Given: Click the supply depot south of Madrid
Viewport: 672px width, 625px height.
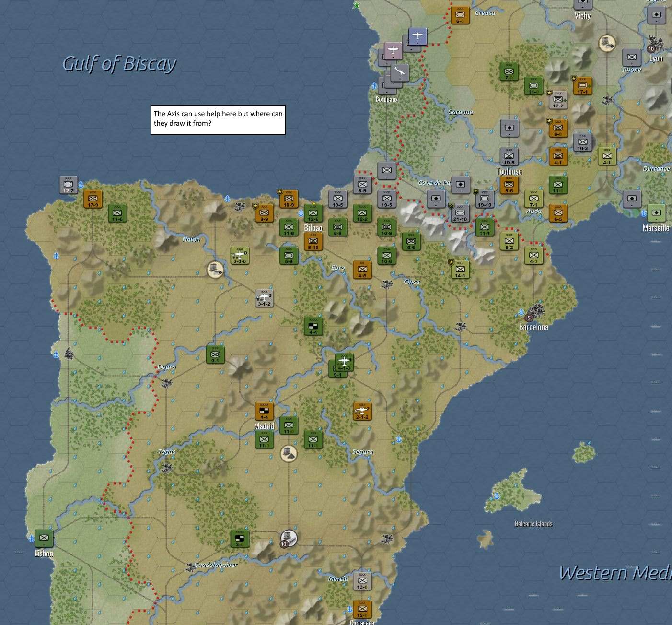Looking at the screenshot, I should pos(289,454).
